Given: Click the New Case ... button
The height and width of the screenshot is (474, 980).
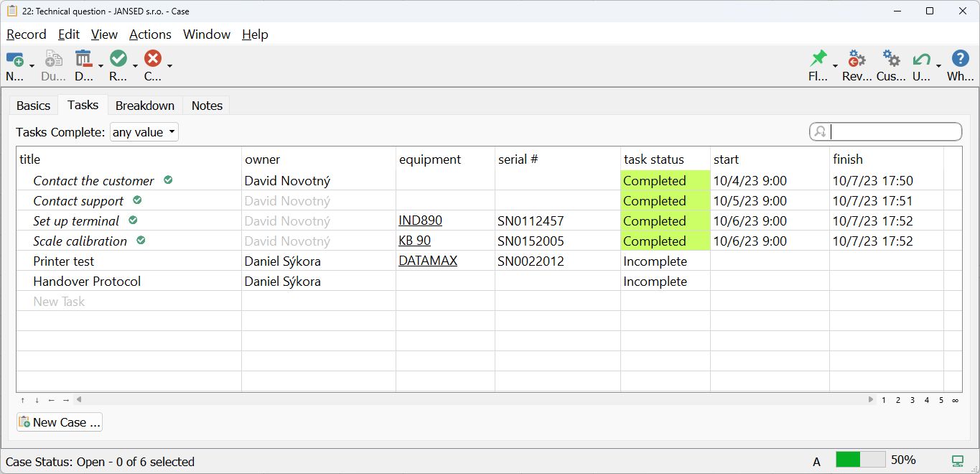Looking at the screenshot, I should click(x=60, y=422).
